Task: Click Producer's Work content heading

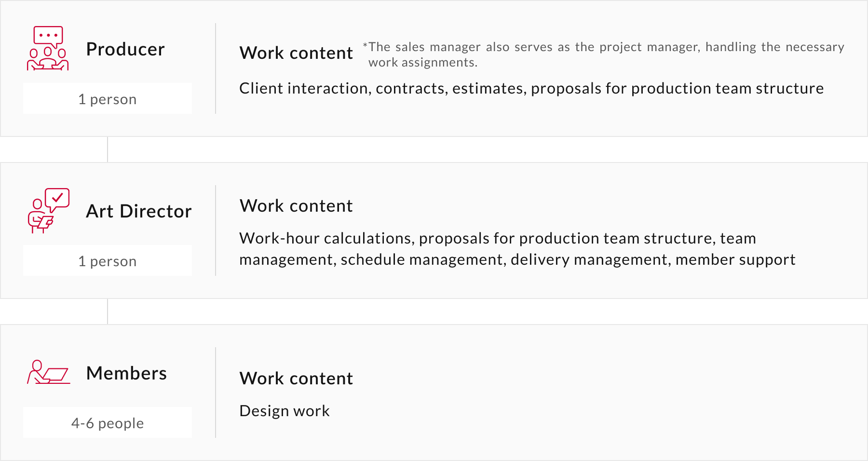Action: tap(296, 53)
